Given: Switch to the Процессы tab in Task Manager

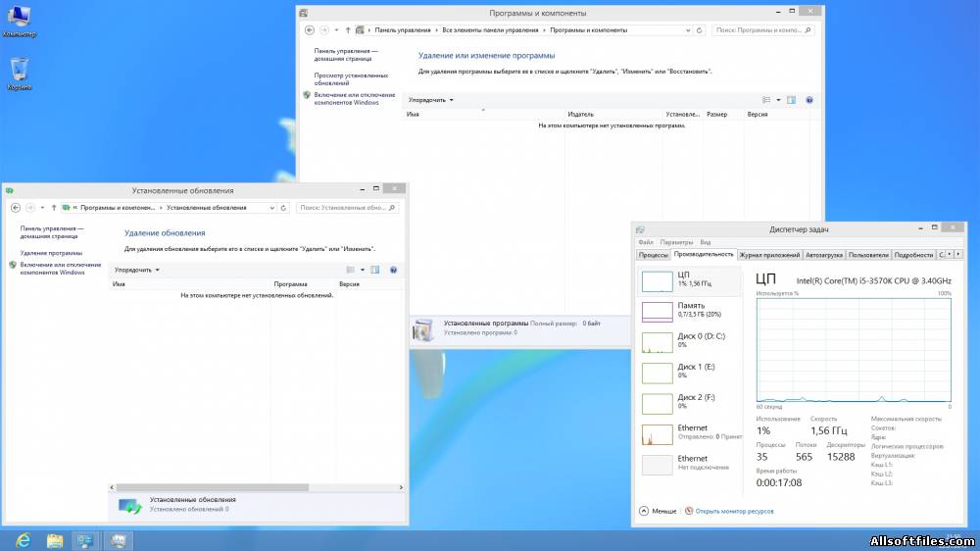Looking at the screenshot, I should (654, 255).
